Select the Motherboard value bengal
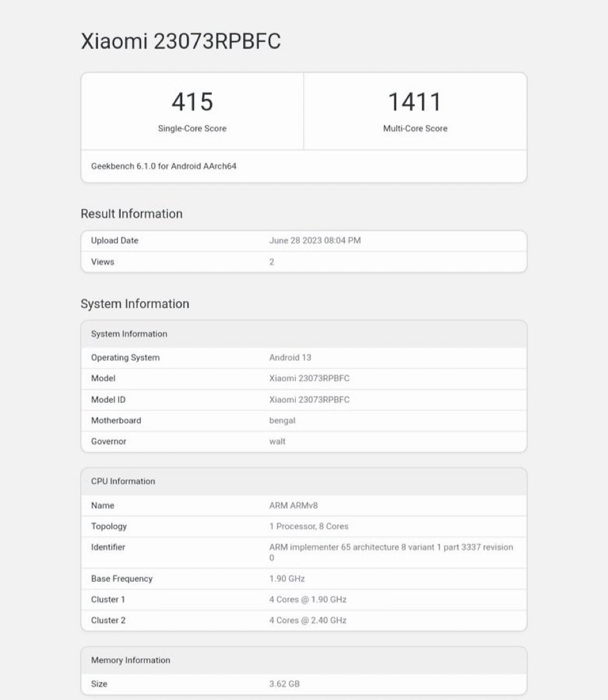Image resolution: width=608 pixels, height=700 pixels. [x=282, y=420]
